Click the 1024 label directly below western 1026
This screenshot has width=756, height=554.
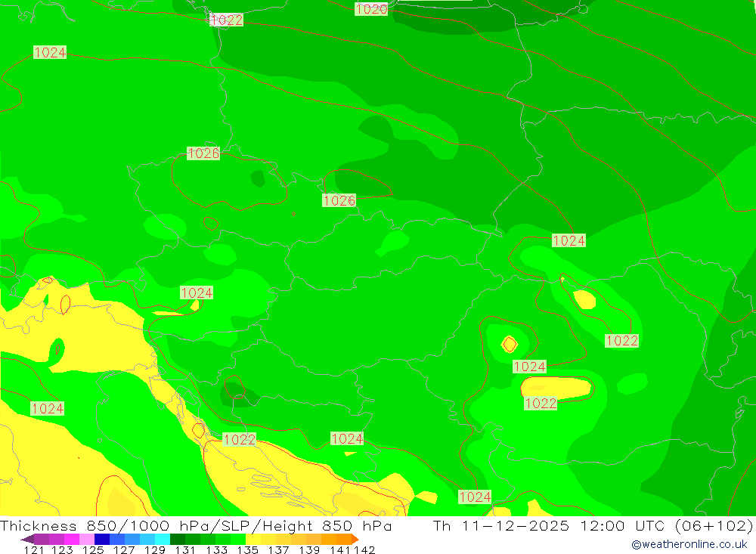pyautogui.click(x=197, y=292)
